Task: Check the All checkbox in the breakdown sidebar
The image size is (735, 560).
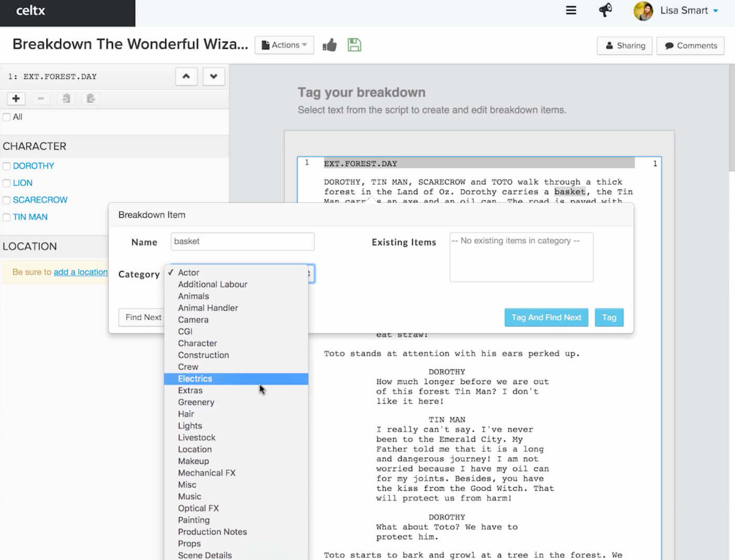Action: [6, 117]
